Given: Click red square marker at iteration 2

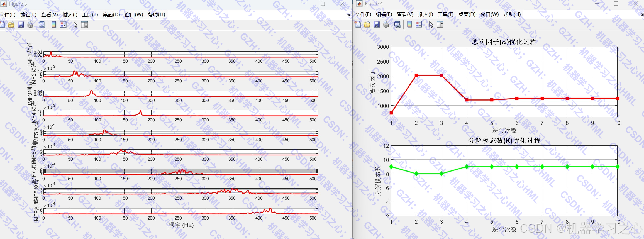Looking at the screenshot, I should tap(416, 75).
